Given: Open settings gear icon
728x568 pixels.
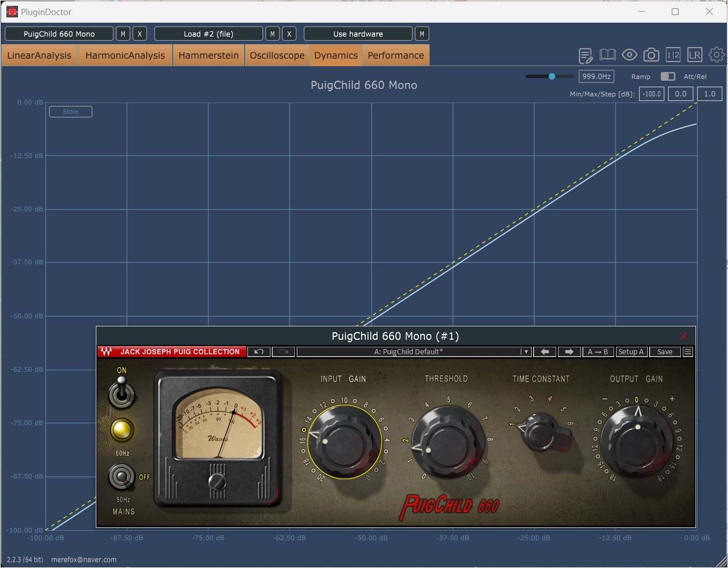Looking at the screenshot, I should (716, 55).
